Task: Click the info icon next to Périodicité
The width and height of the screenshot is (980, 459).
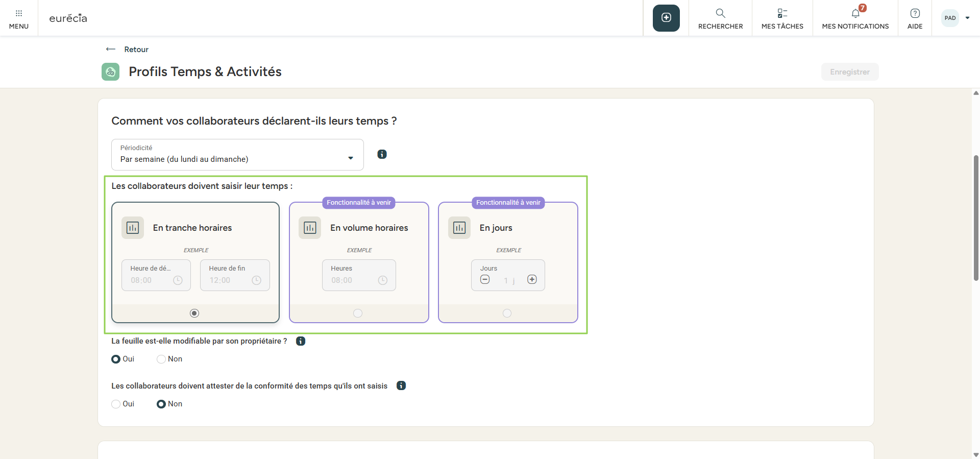Action: [x=382, y=154]
